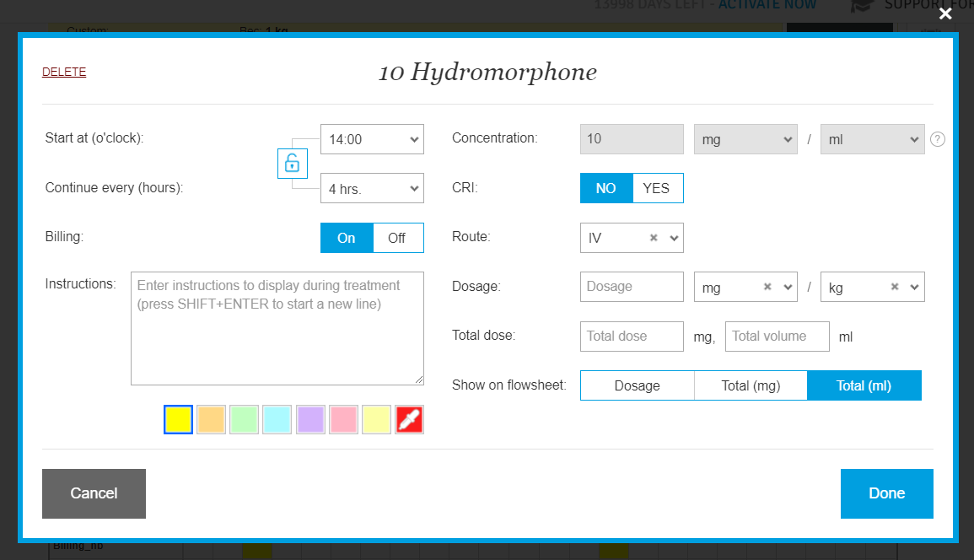Screen dimensions: 974x560
Task: Click the concentration help question mark icon
Action: (937, 140)
